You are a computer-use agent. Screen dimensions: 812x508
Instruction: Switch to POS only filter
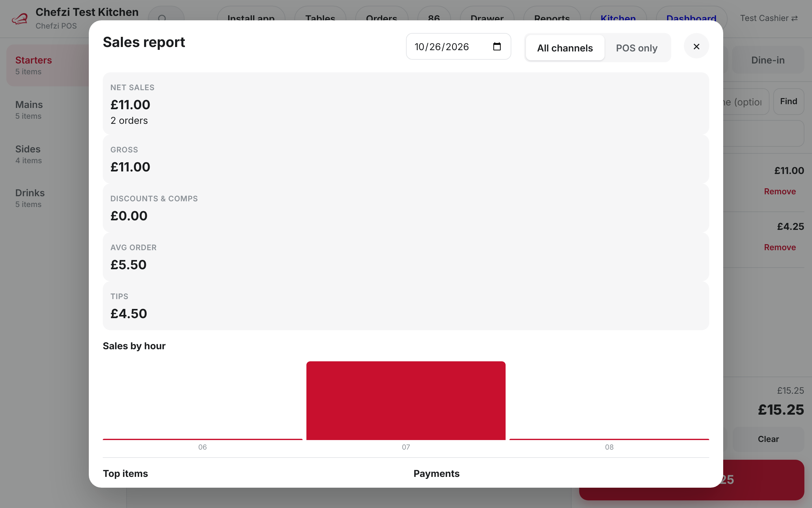click(x=637, y=48)
